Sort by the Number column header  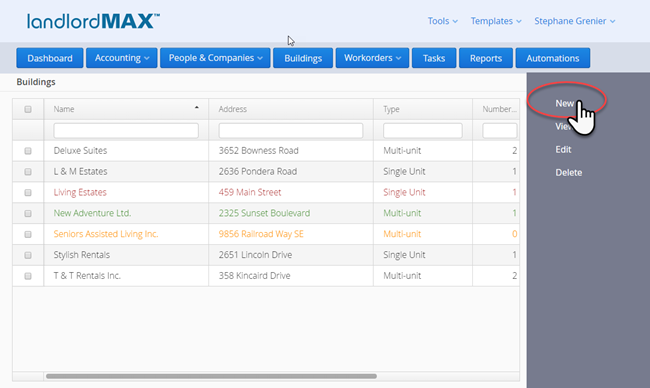pyautogui.click(x=496, y=109)
